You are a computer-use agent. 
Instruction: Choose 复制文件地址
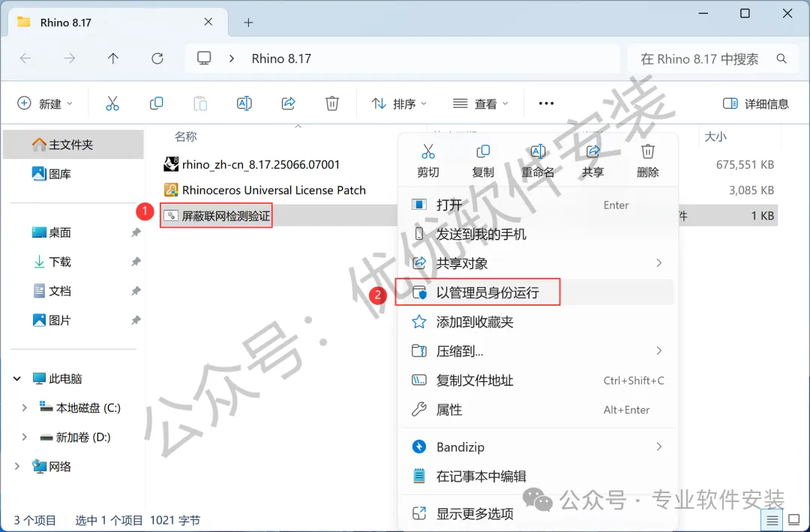coord(538,381)
